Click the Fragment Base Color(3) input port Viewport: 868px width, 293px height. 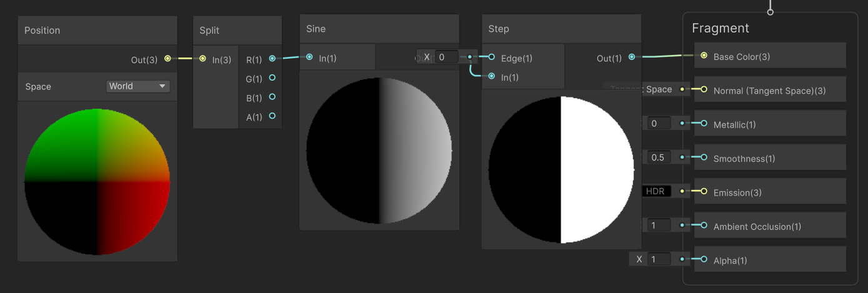(x=704, y=56)
